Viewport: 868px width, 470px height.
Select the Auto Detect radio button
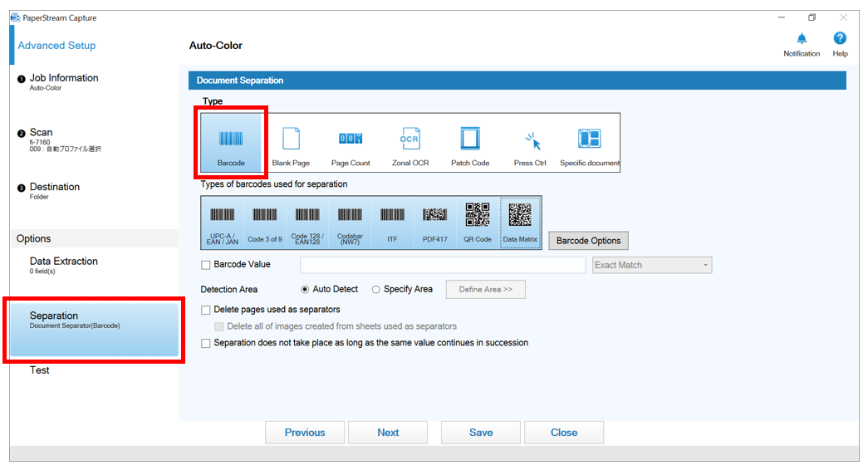point(305,290)
